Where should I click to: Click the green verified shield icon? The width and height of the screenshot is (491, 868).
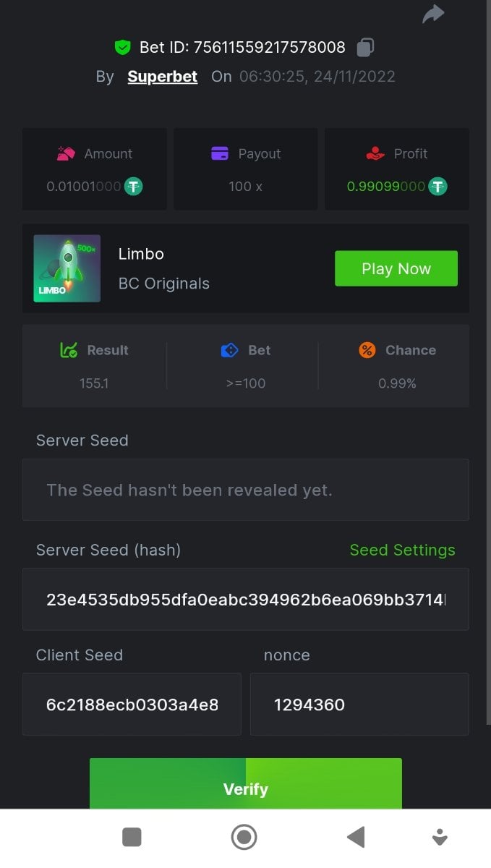(123, 48)
